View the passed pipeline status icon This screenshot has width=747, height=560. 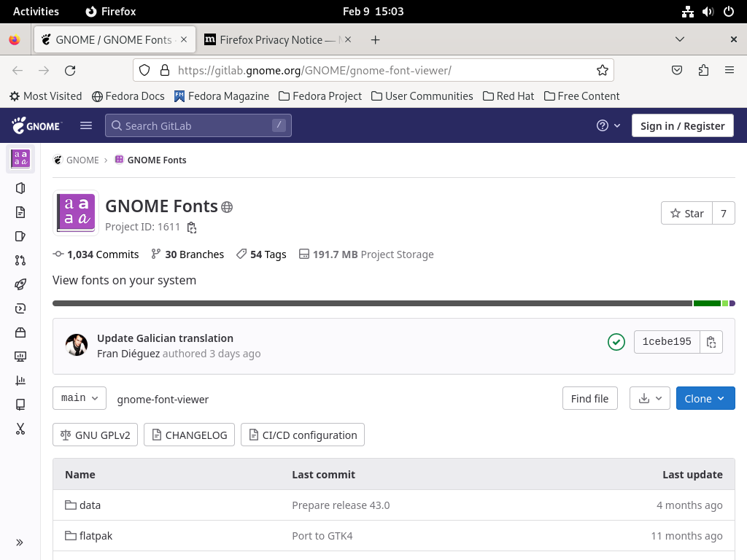[x=616, y=342]
